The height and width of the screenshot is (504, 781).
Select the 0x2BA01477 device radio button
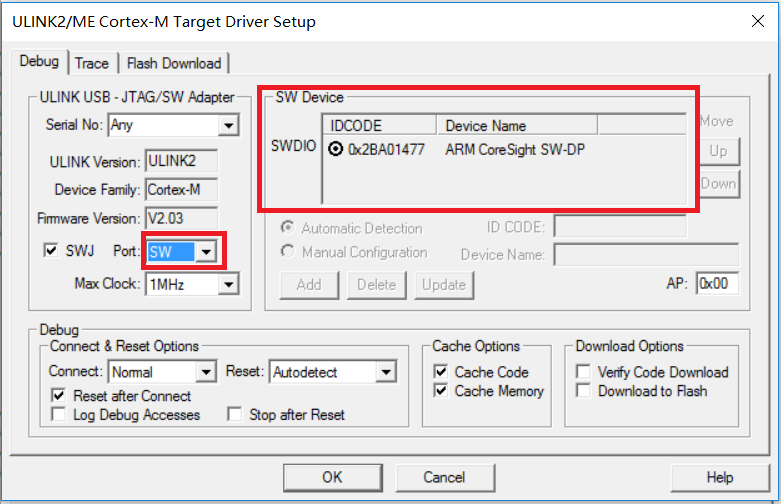pos(336,149)
